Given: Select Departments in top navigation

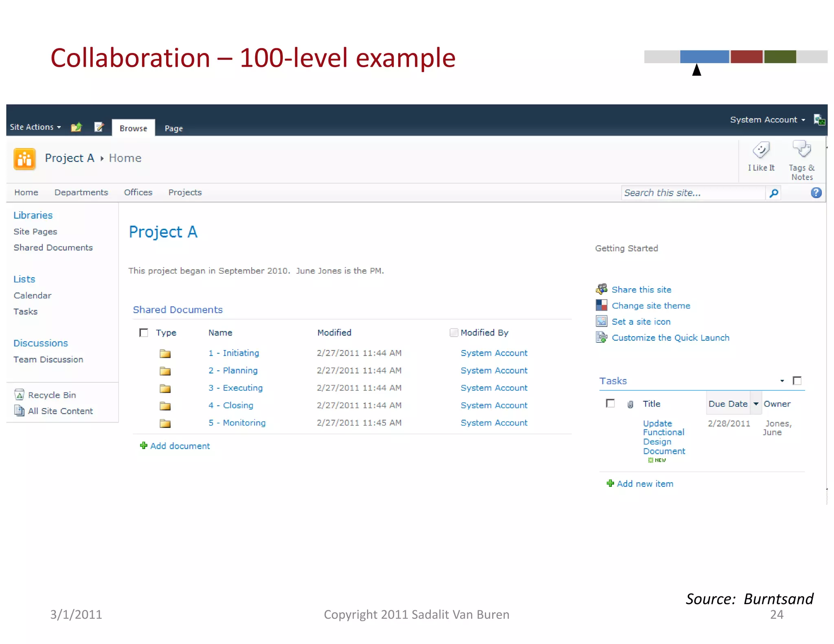Looking at the screenshot, I should (x=81, y=193).
